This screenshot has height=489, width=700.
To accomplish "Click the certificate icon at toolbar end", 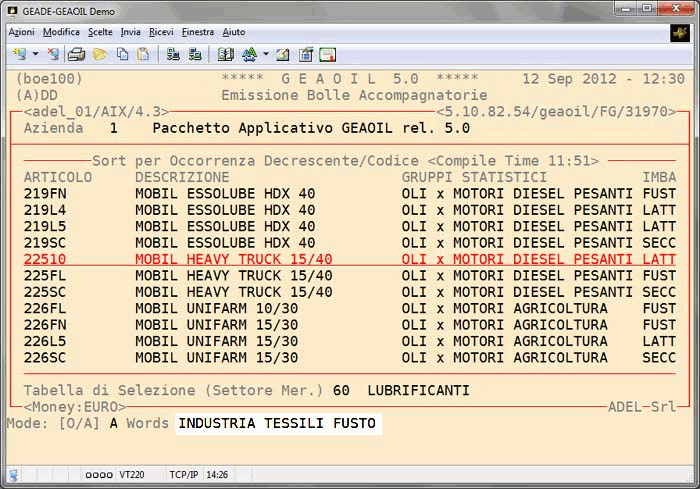I will click(x=327, y=54).
